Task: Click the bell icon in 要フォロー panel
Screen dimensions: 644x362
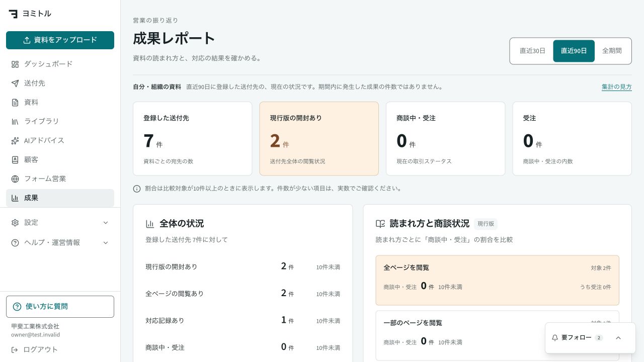Action: pyautogui.click(x=555, y=338)
